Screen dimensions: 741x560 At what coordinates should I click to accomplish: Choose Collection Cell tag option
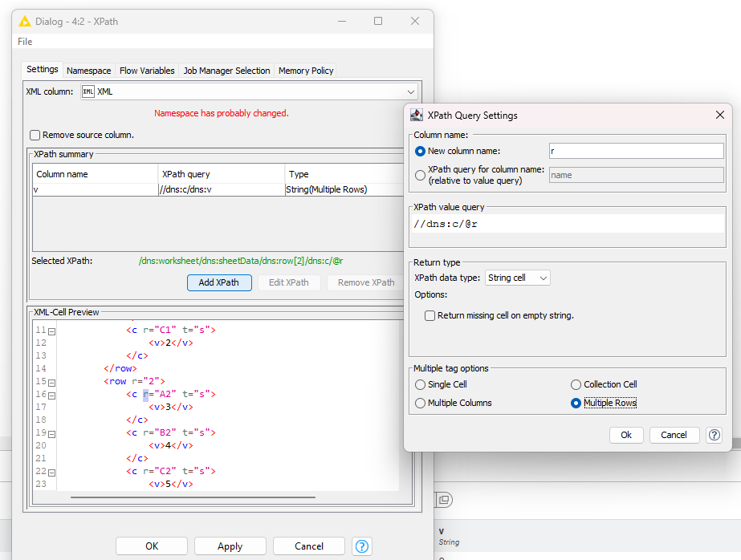(x=576, y=385)
